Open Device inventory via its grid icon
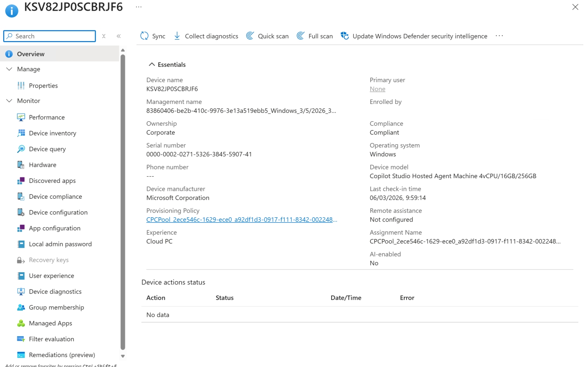Screen dimensions: 588x367 tap(21, 133)
